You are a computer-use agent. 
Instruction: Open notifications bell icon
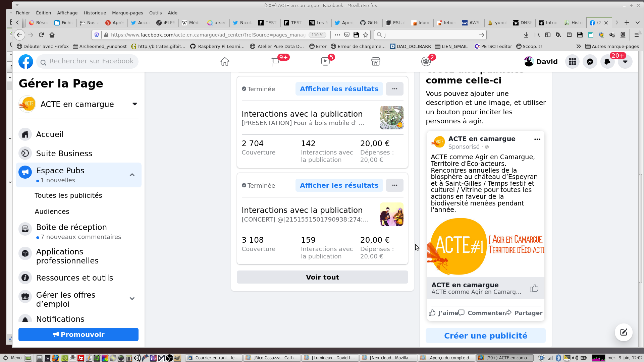pos(607,62)
